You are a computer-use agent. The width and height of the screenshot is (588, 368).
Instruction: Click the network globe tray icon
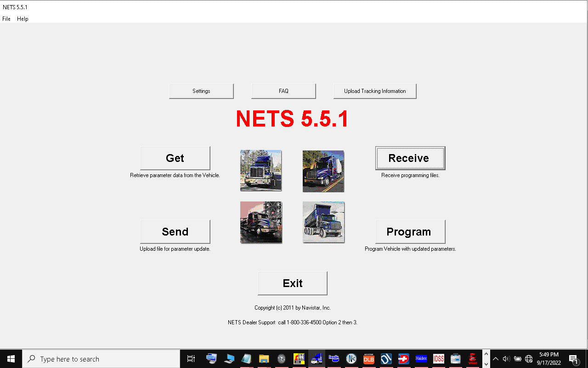(x=529, y=359)
